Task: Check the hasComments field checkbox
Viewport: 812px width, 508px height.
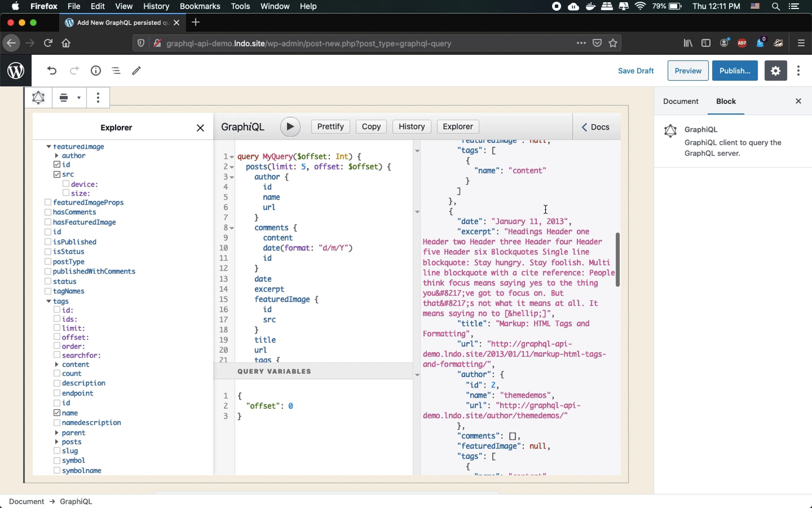Action: click(x=48, y=212)
